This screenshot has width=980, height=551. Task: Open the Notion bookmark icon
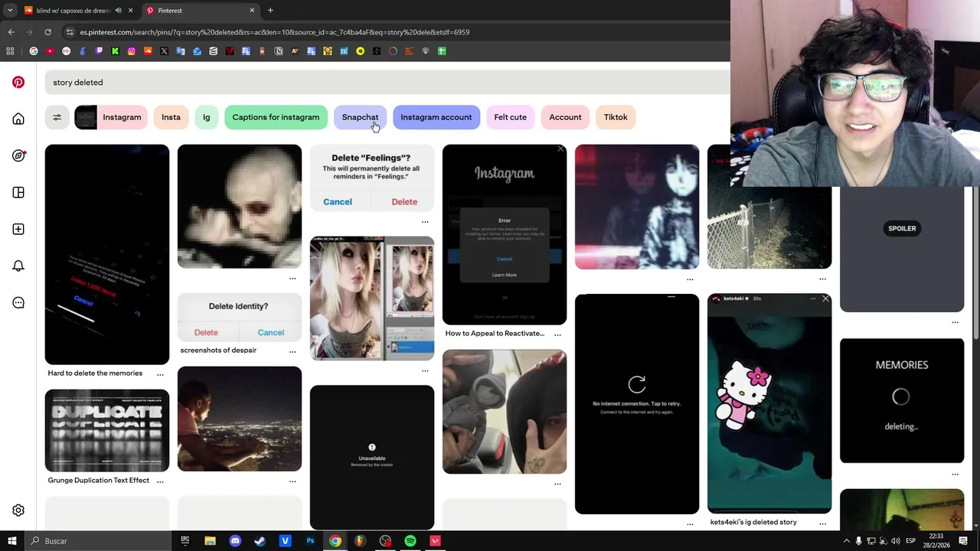[279, 51]
